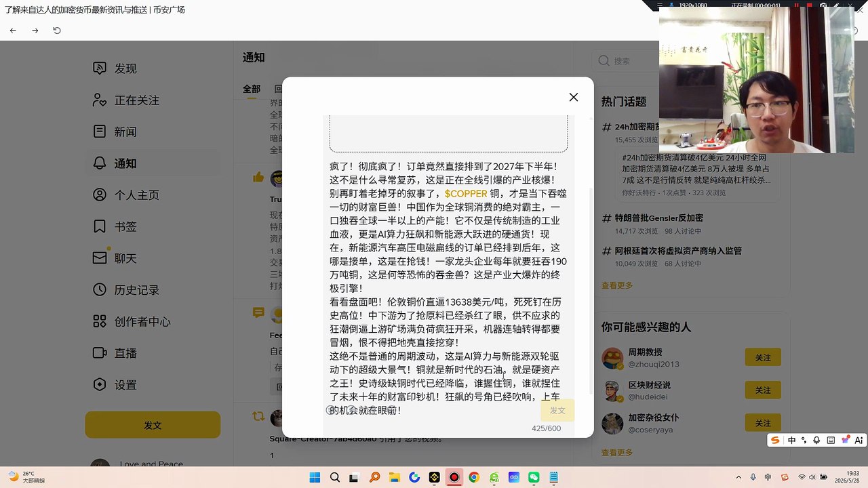
Task: Open taskbar Search icon
Action: pos(335,477)
